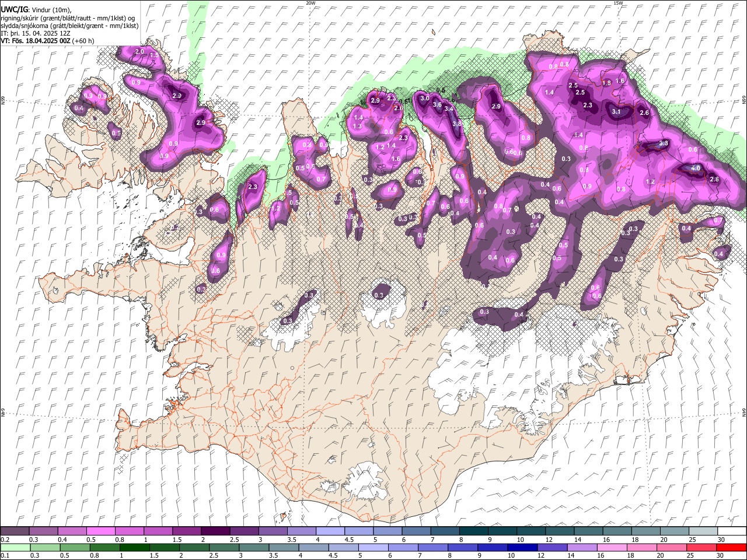
Task: Click the '0.2' label under the upper legend
Action: pyautogui.click(x=5, y=540)
